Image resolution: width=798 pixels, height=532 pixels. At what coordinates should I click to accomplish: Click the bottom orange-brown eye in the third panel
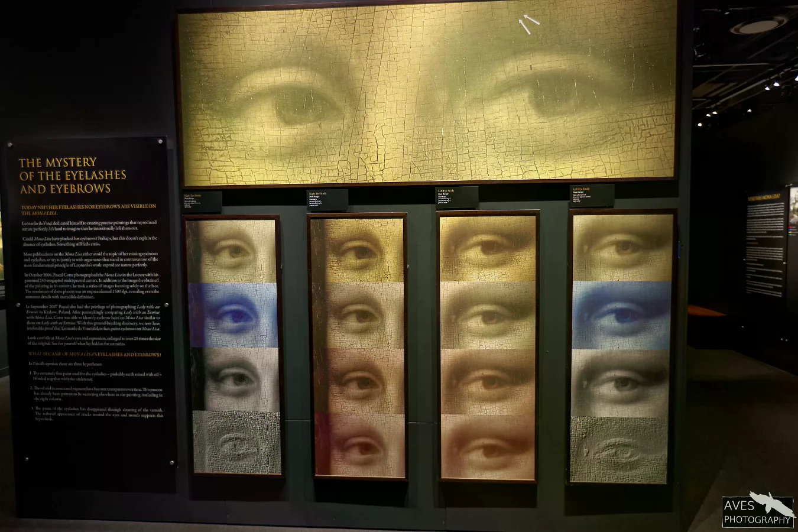coord(488,446)
